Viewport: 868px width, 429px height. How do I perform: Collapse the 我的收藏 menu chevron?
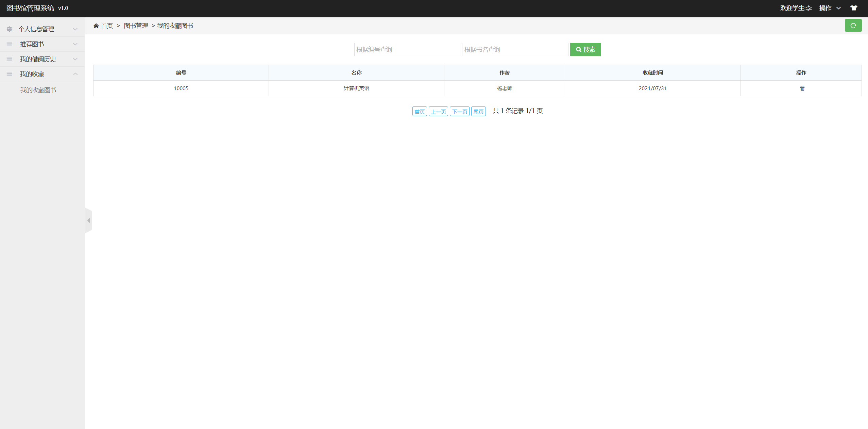coord(75,74)
